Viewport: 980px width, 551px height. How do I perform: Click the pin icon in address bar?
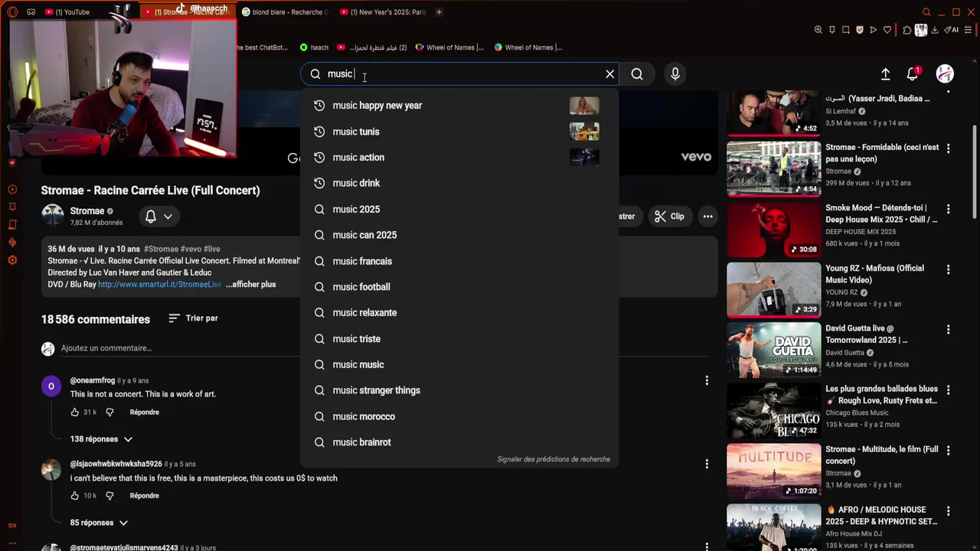coord(832,30)
